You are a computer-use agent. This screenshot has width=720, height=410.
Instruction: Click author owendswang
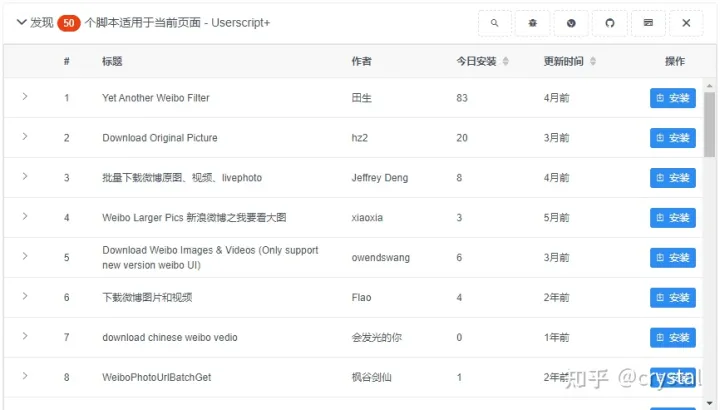tap(381, 258)
